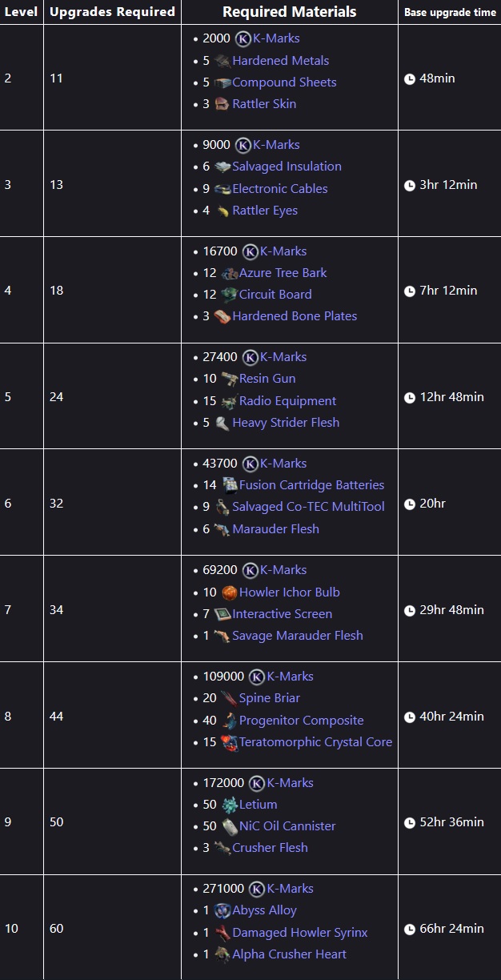This screenshot has width=501, height=980.
Task: Follow the Hardened Bone Plates link
Action: (x=295, y=316)
